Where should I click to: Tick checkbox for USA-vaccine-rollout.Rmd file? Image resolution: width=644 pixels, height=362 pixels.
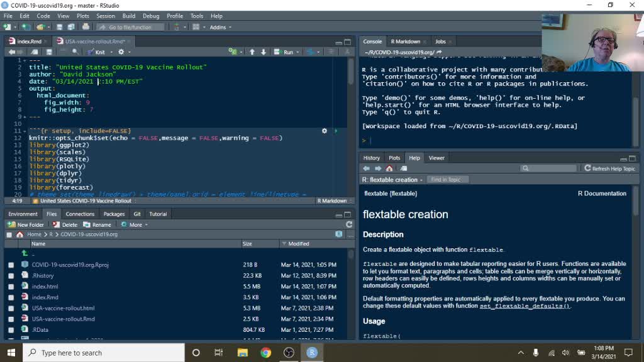coord(11,319)
